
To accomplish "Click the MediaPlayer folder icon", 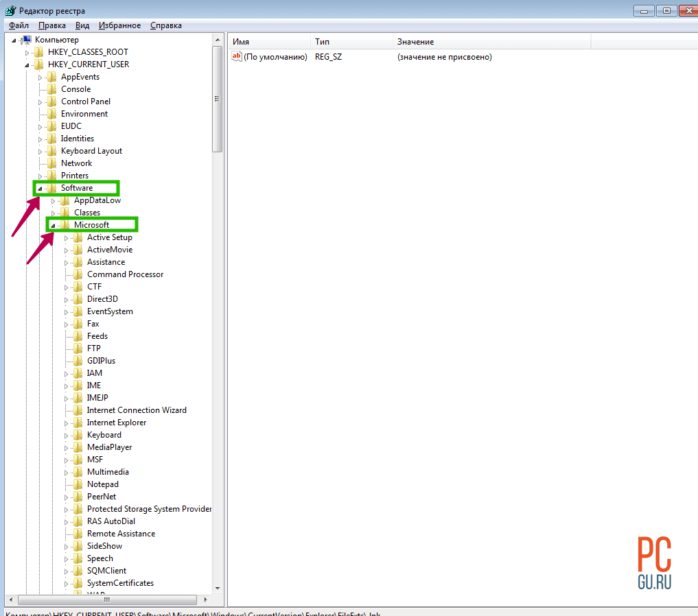I will (x=78, y=447).
